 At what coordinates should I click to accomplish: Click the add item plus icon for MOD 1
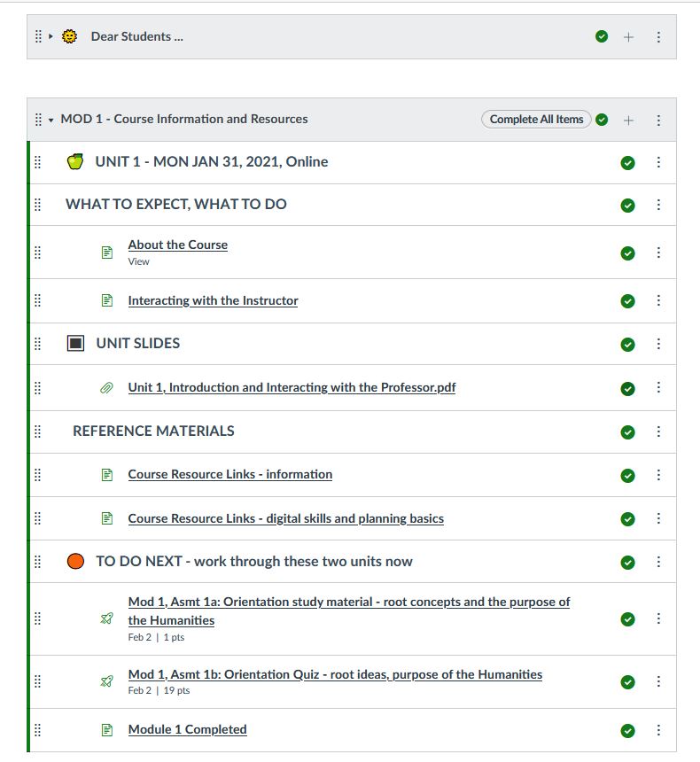click(x=628, y=120)
